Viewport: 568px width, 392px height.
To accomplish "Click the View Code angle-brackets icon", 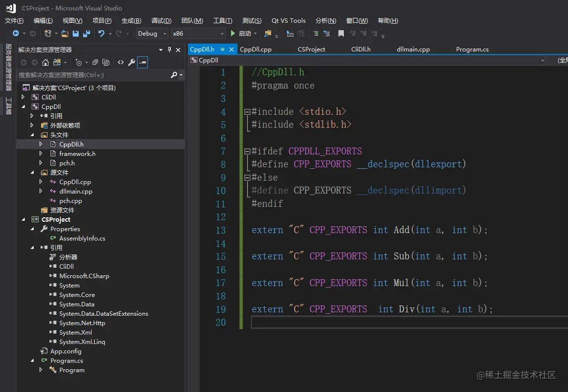I will click(x=120, y=62).
